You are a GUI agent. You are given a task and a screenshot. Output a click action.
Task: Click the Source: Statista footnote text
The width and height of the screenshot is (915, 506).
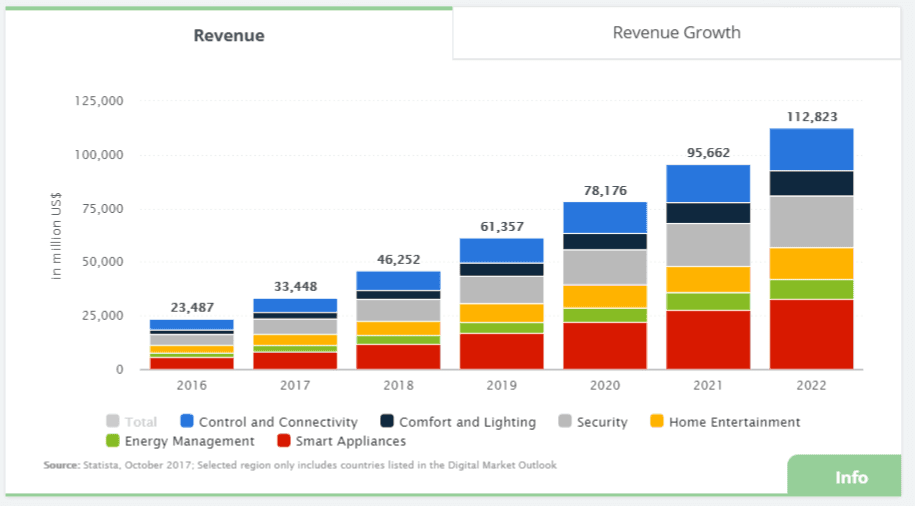pos(300,465)
